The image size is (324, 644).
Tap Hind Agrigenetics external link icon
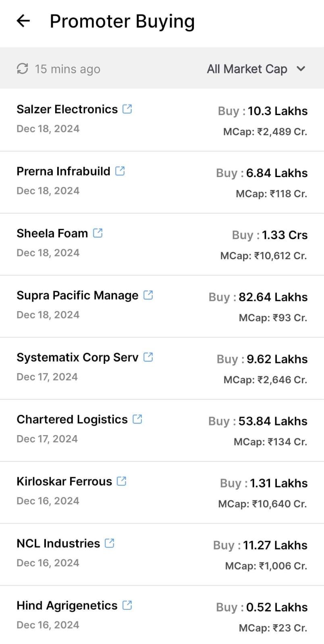pos(127,605)
